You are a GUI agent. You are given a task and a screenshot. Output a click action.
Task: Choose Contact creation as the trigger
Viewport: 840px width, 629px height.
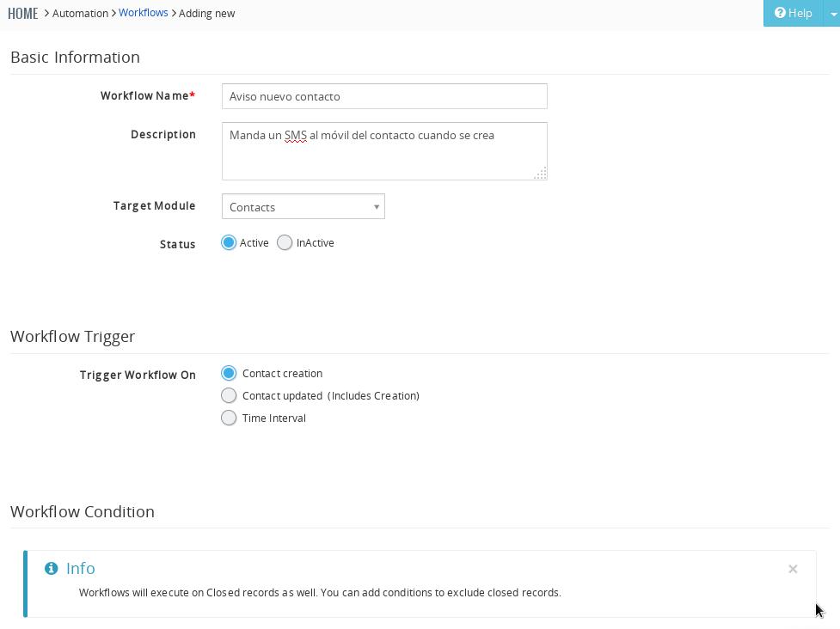229,373
